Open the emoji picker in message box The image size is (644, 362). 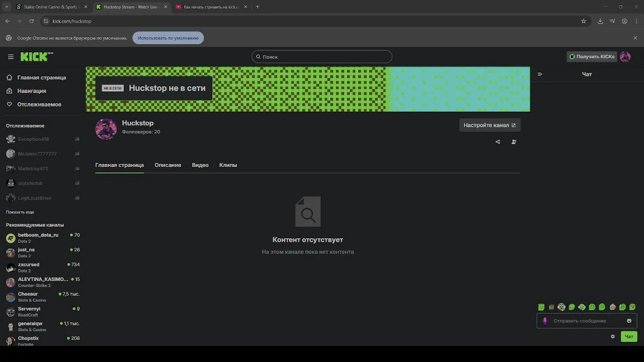tap(629, 321)
